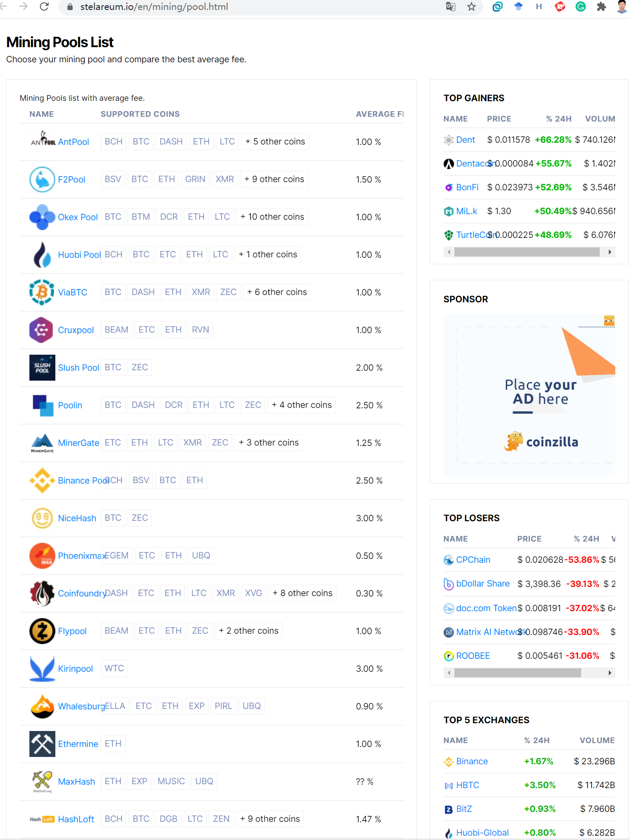Viewport: 630px width, 840px height.
Task: Click Top Gainers scrollbar right arrow
Action: pos(610,252)
